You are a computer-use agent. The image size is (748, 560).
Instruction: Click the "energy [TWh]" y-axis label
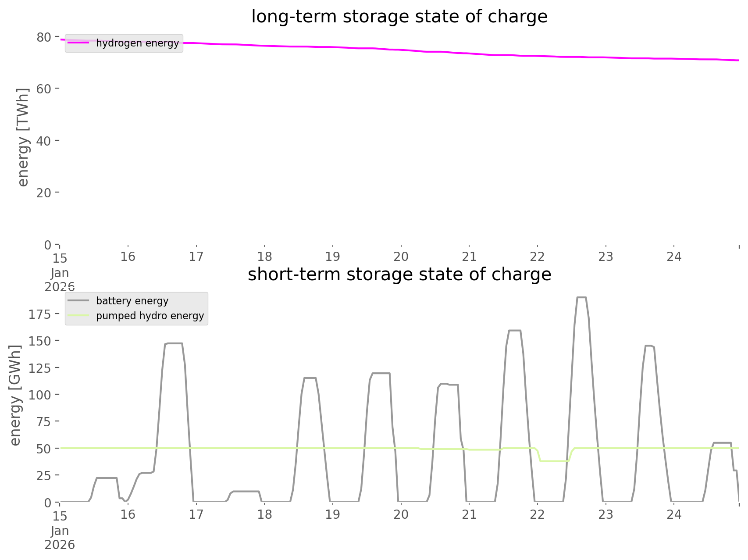(x=23, y=137)
